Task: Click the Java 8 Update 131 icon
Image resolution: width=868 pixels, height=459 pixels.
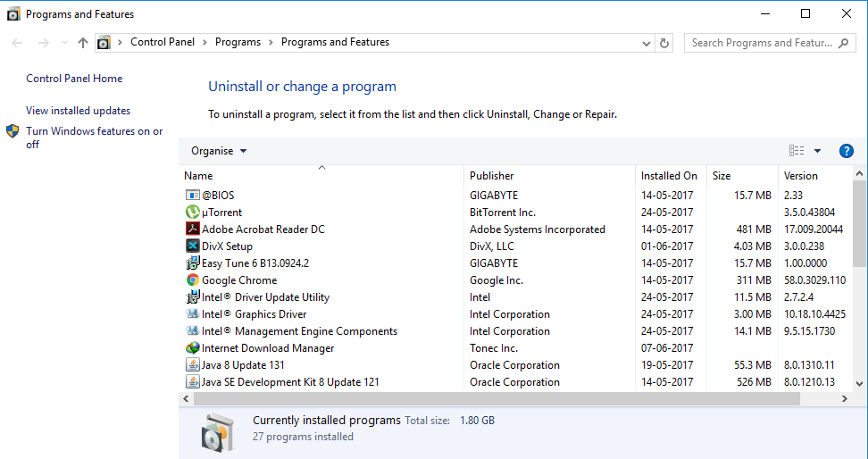Action: pos(192,365)
